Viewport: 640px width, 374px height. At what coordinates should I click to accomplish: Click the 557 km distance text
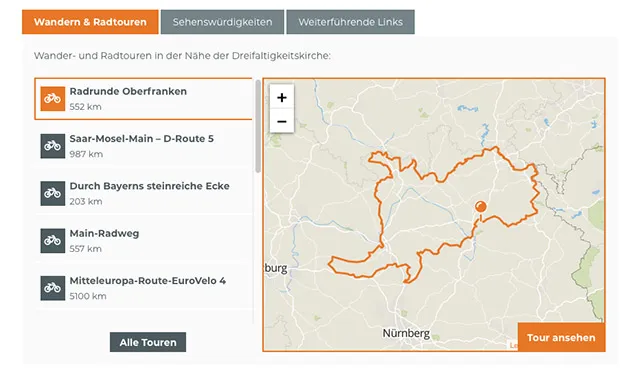pyautogui.click(x=85, y=249)
